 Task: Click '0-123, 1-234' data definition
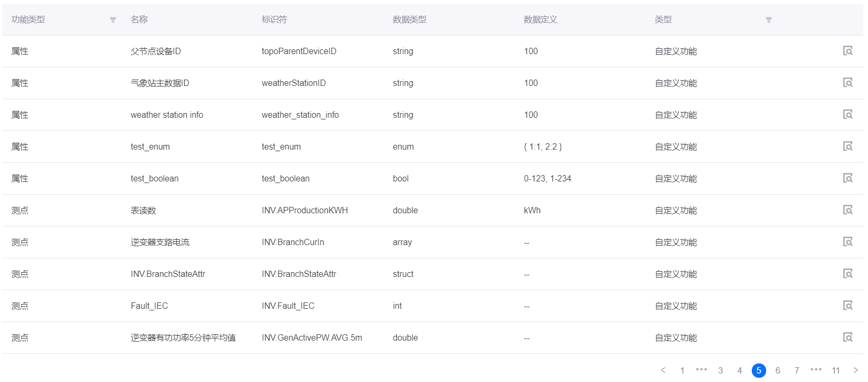click(548, 178)
